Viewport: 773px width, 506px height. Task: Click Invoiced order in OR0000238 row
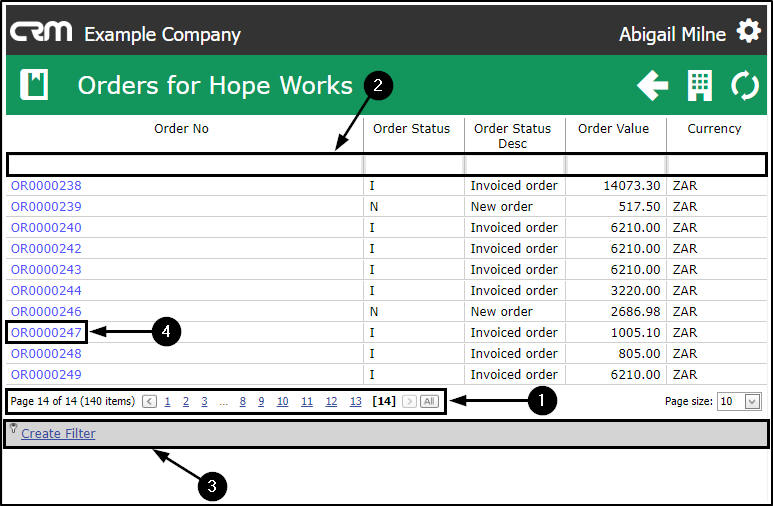pos(514,185)
